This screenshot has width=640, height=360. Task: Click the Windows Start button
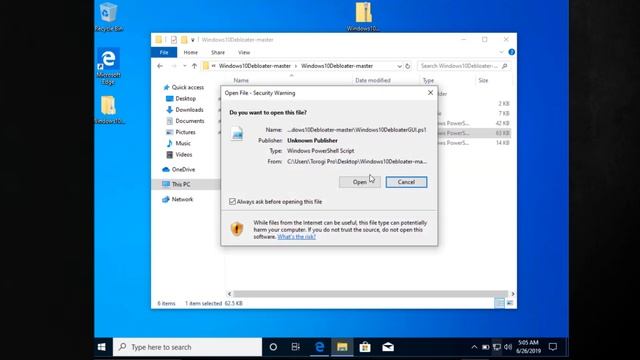pyautogui.click(x=102, y=347)
